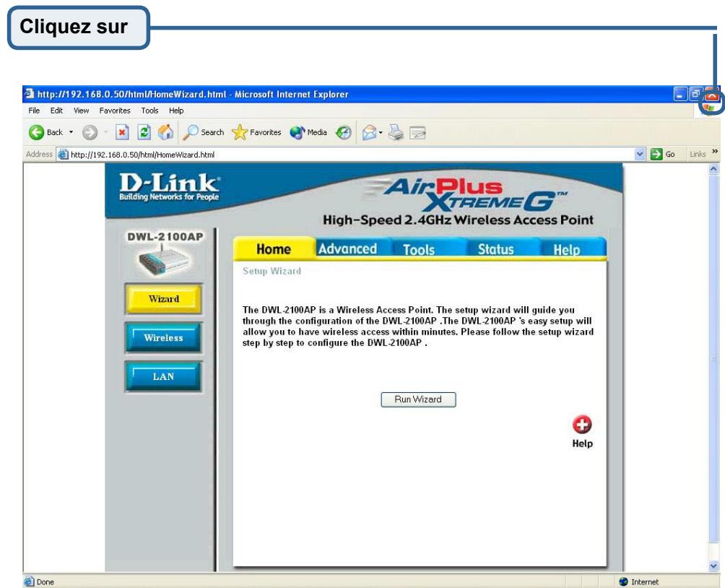Viewport: 725px width, 588px height.
Task: Restore down the Internet Explorer window
Action: 695,94
